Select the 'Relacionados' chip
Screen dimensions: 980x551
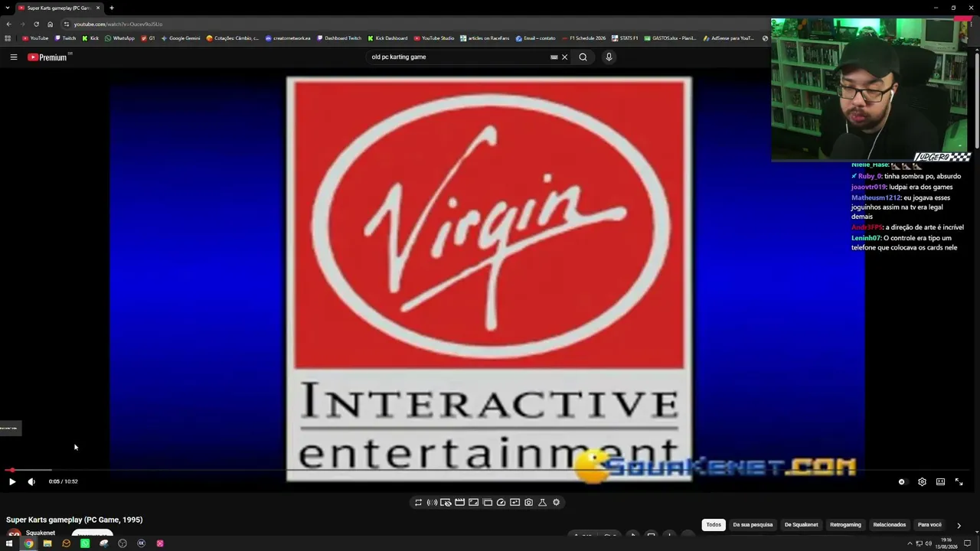(x=890, y=525)
